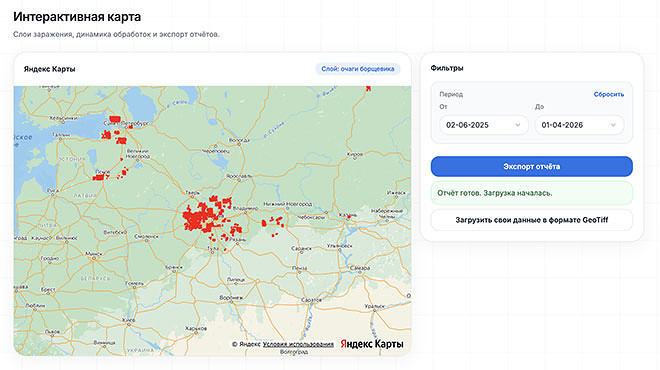Click the Фильтры panel heading

pos(447,68)
